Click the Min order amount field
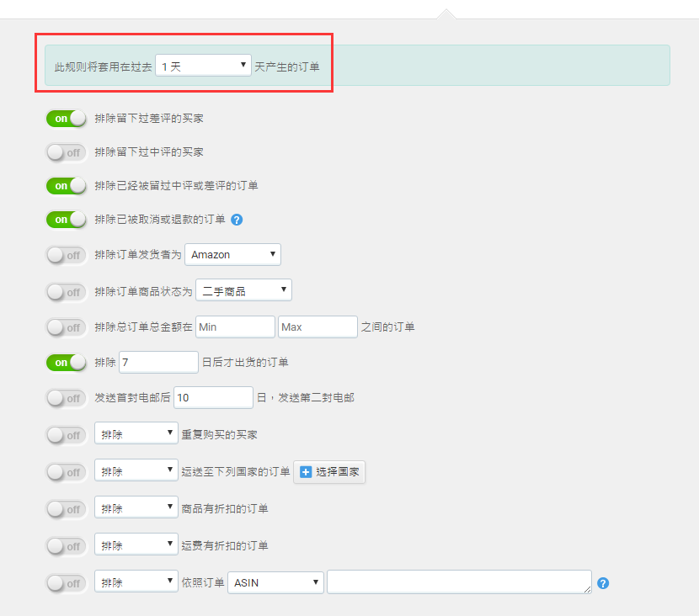This screenshot has width=699, height=616. click(235, 327)
